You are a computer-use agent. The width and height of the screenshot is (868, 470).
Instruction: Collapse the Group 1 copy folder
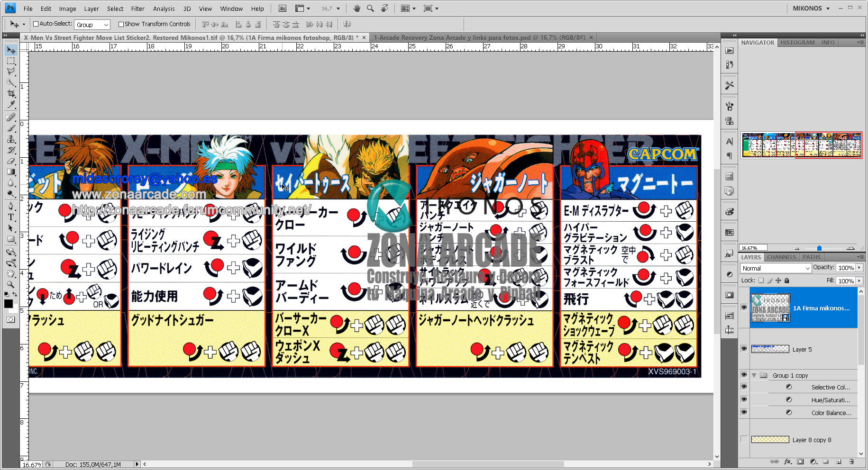point(754,375)
